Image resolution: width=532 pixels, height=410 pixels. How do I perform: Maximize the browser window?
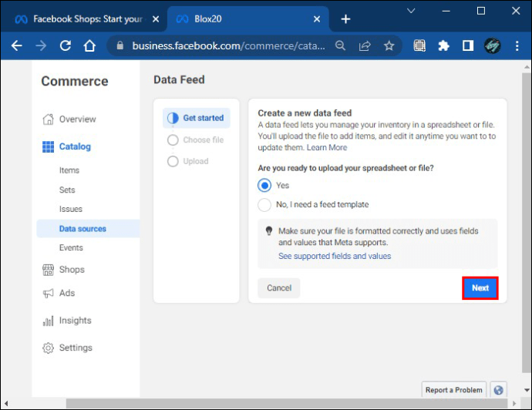coord(481,11)
